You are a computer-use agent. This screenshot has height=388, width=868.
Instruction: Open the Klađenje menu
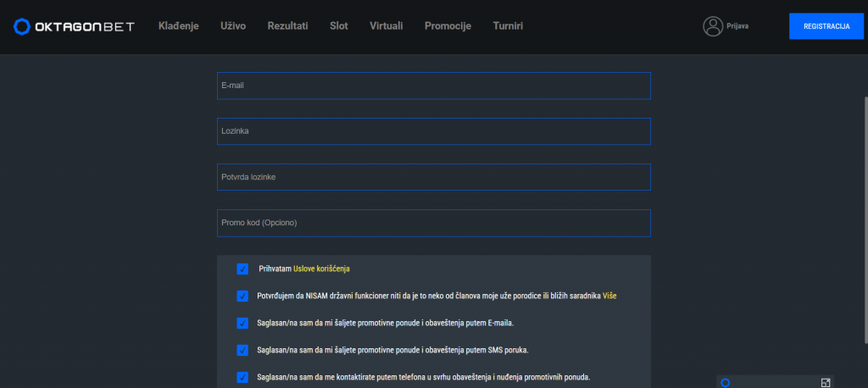(x=178, y=26)
